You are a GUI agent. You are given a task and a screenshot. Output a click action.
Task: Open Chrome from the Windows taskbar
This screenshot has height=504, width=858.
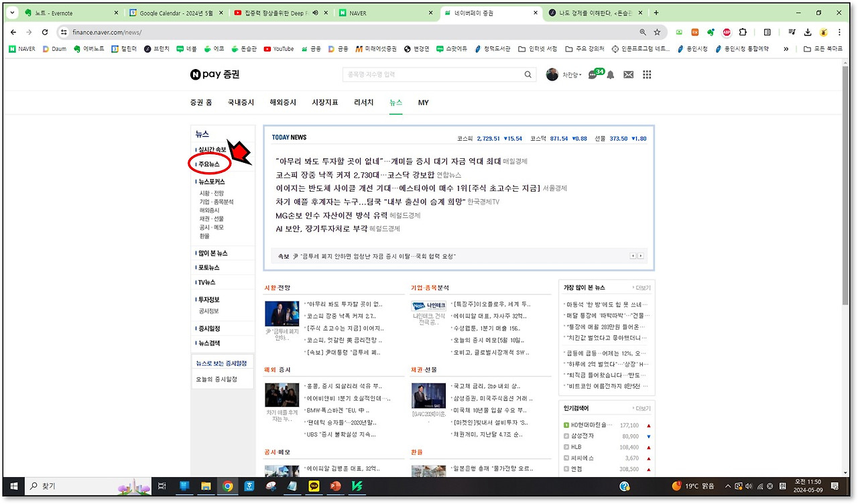pos(228,486)
